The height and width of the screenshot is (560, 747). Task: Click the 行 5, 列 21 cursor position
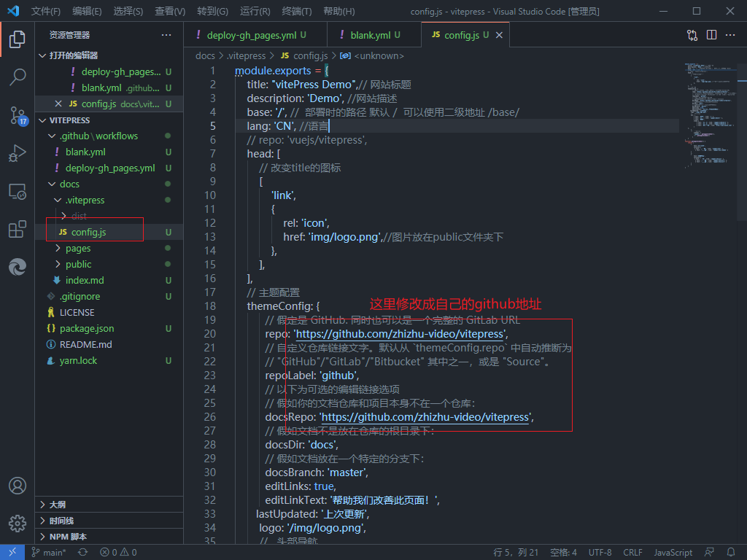coord(516,553)
